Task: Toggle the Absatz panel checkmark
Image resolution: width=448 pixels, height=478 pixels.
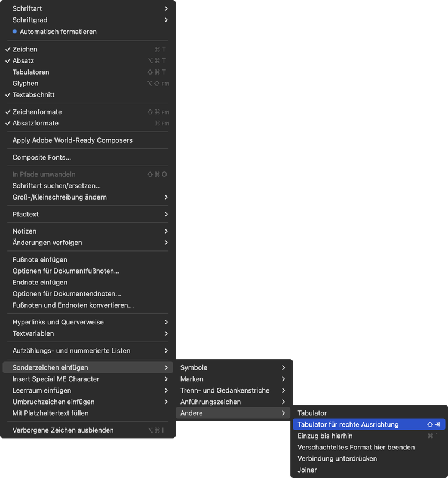Action: [x=88, y=61]
